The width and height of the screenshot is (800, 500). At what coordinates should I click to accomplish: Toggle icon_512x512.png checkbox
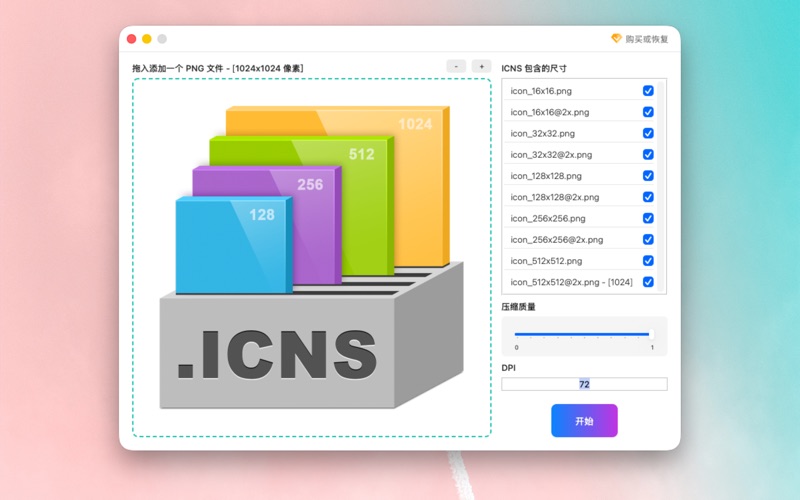click(648, 261)
